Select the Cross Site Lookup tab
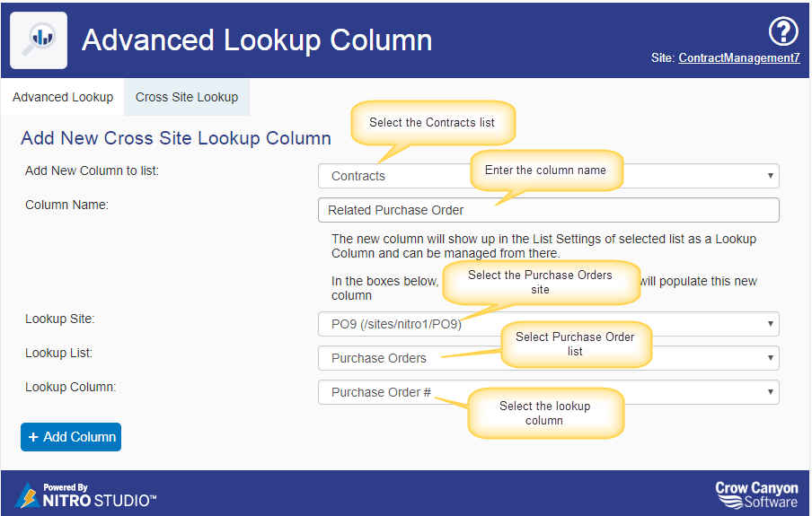 187,97
